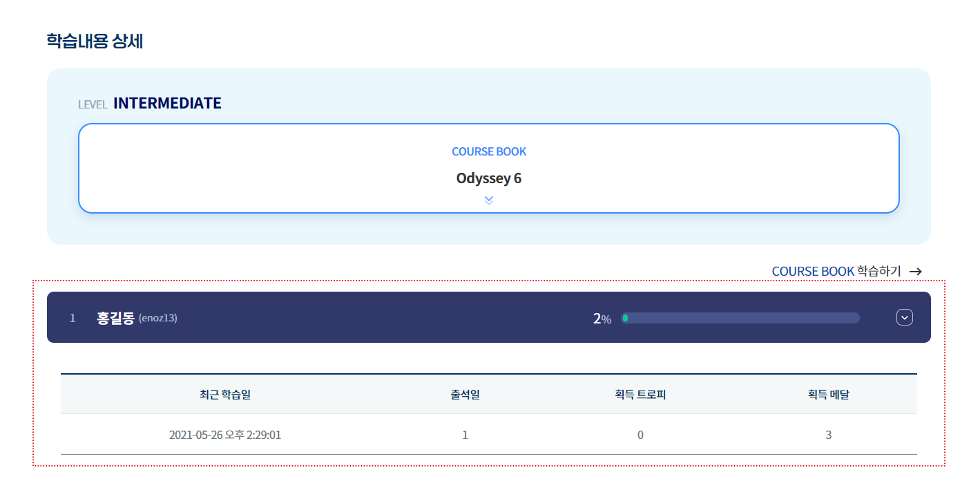Expand the Odyssey 6 course book chevron
This screenshot has height=499, width=980.
click(x=489, y=200)
